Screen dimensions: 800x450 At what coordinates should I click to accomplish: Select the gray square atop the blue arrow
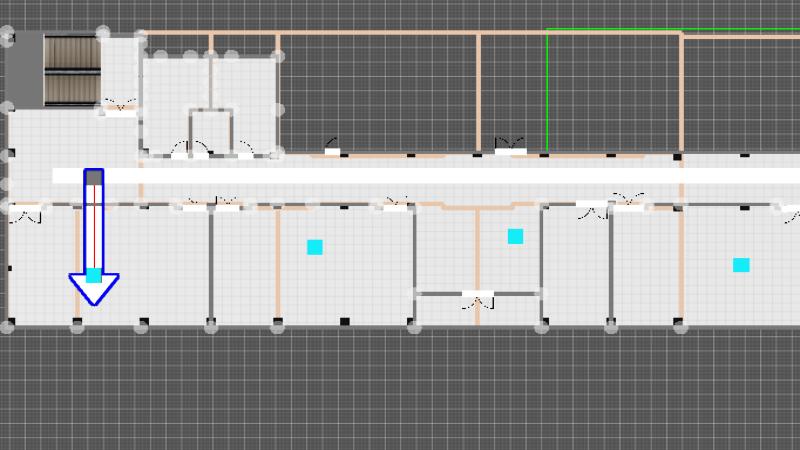93,178
